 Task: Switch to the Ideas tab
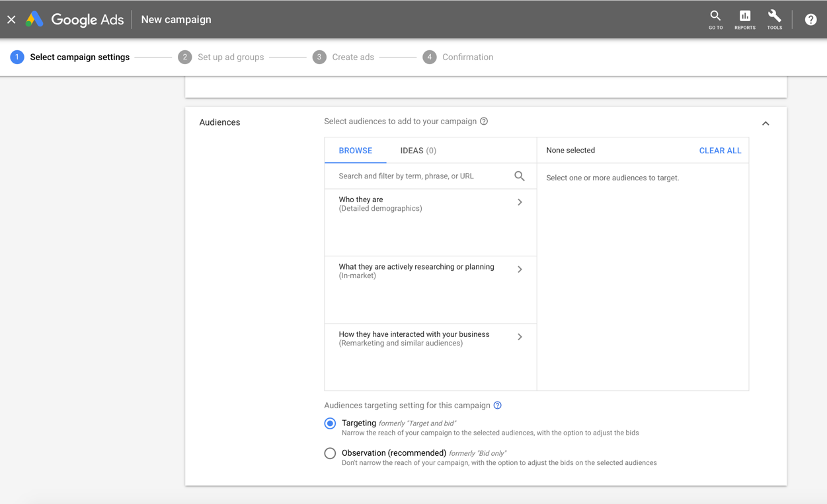tap(418, 151)
